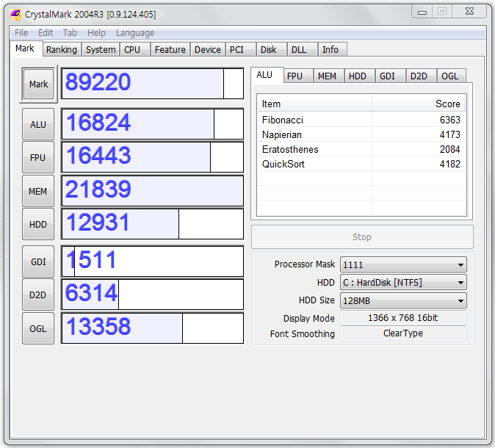The width and height of the screenshot is (495, 448).
Task: Click the ALU score bar 16824
Action: coord(153,124)
